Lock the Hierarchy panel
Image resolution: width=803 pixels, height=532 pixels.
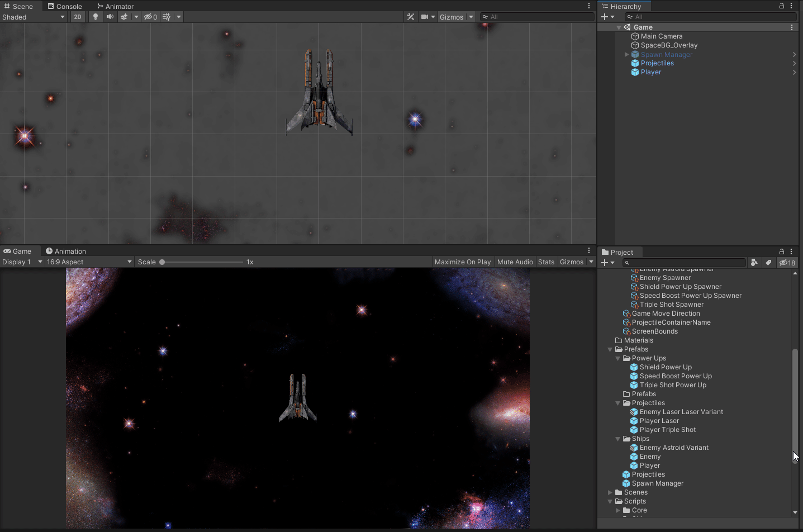(x=781, y=6)
